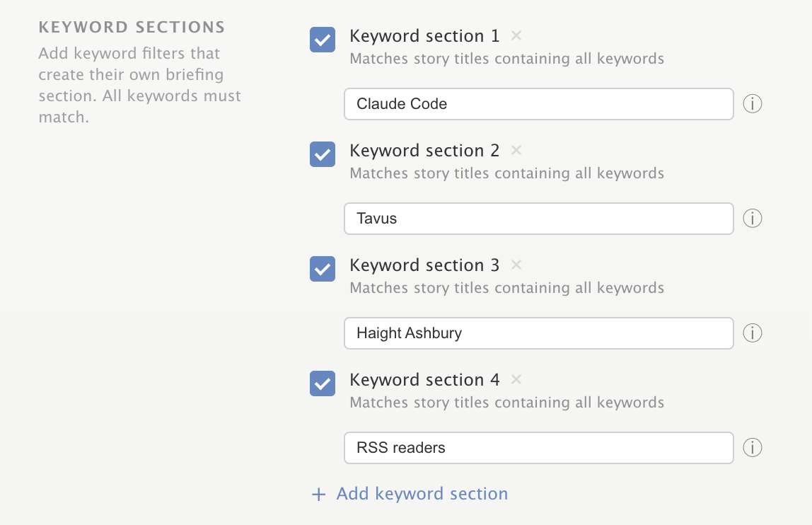This screenshot has height=525, width=812.
Task: Remove Keyword section 1 with its X icon
Action: point(516,35)
